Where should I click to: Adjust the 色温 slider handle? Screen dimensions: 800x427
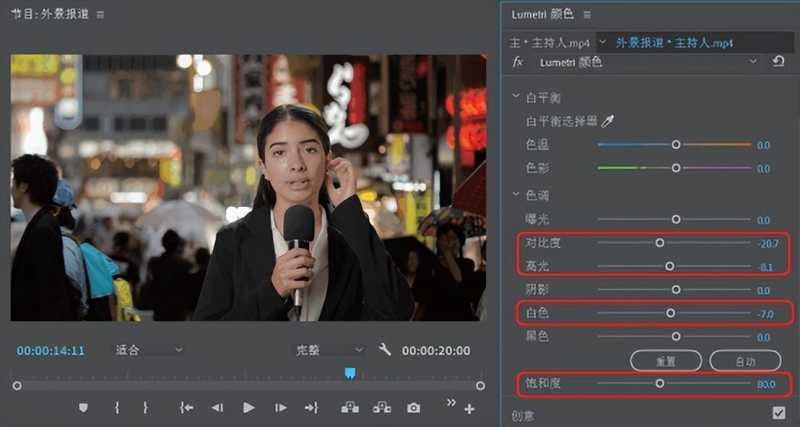coord(676,145)
